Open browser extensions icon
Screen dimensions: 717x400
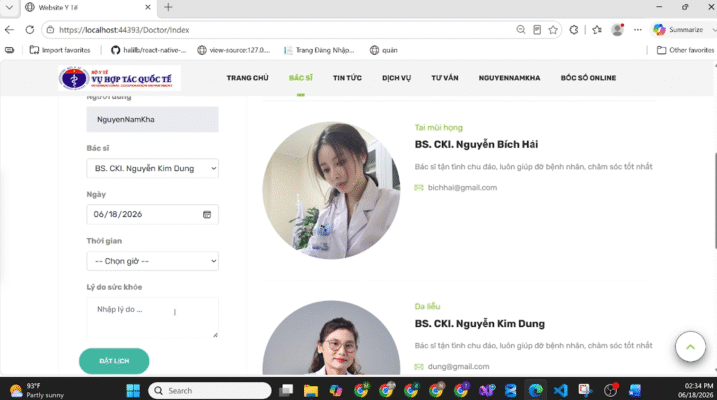tap(573, 30)
